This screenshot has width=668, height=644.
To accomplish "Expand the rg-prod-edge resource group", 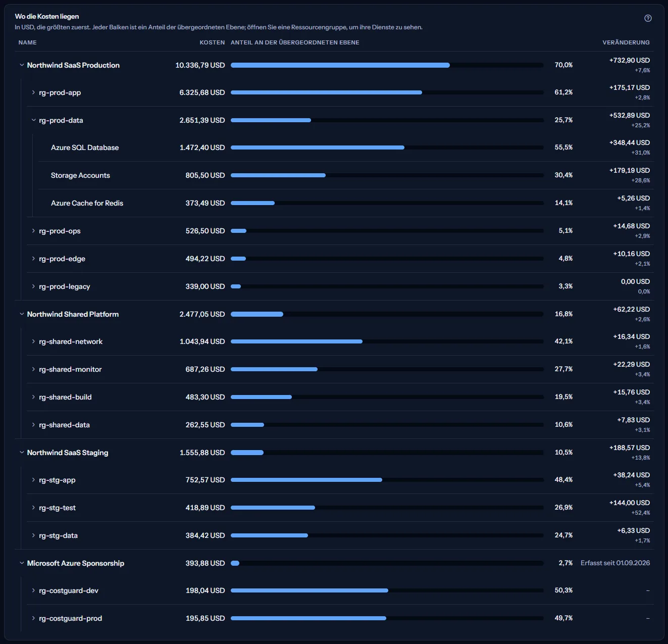I will (x=33, y=259).
